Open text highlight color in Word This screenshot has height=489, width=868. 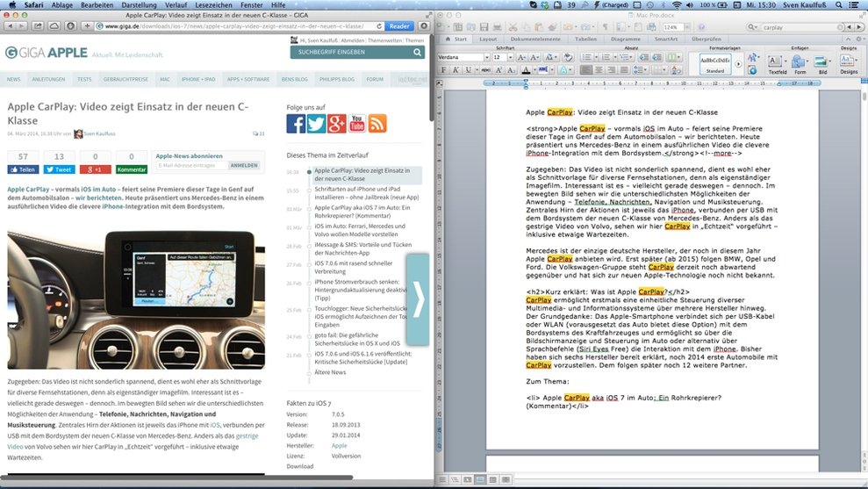pos(545,69)
